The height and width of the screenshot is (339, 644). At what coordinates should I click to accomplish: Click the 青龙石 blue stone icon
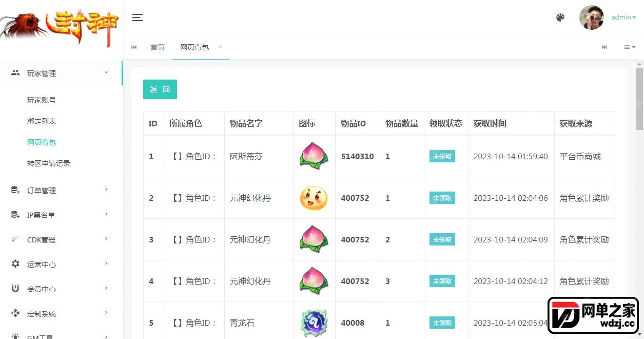click(314, 323)
